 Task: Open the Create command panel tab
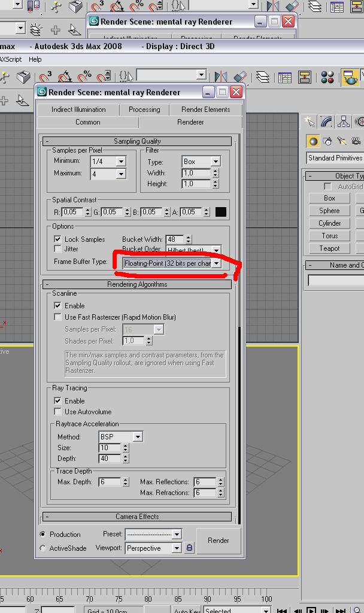[310, 122]
